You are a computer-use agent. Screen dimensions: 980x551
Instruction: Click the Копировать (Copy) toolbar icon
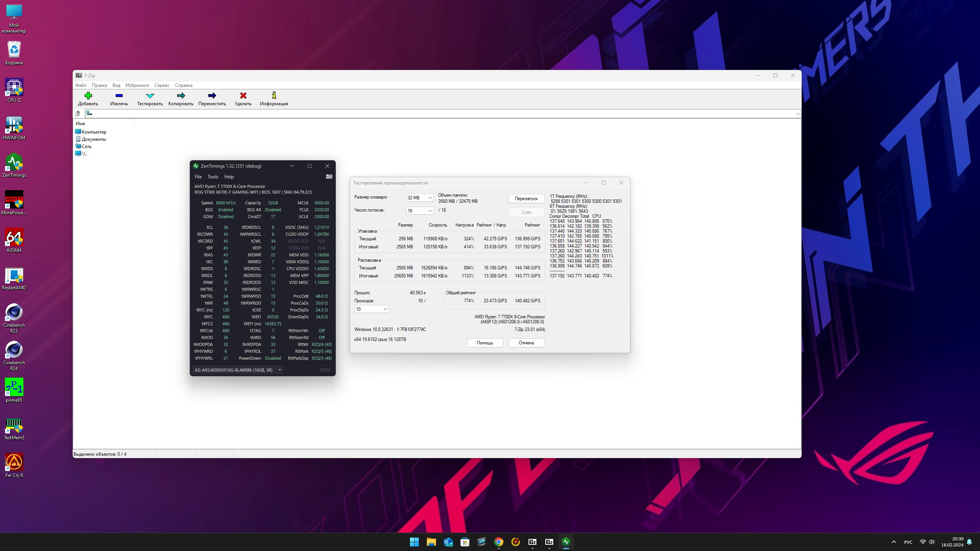point(181,96)
